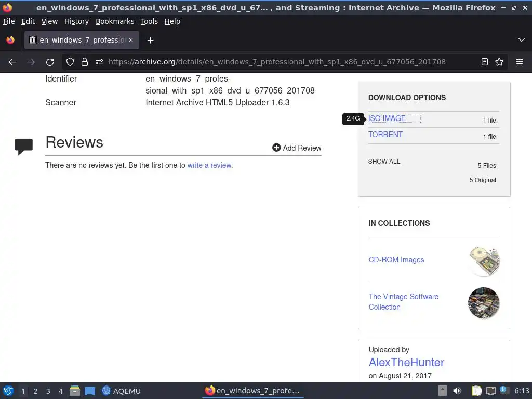
Task: Open uploader AlexTheHunter's profile
Action: (x=406, y=362)
